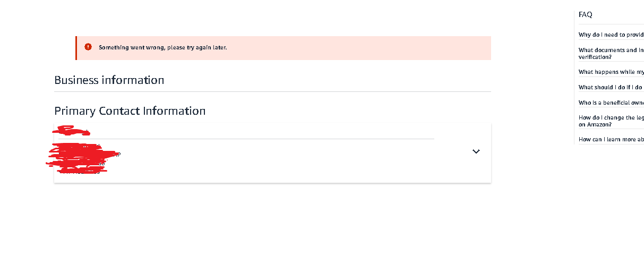Image resolution: width=644 pixels, height=280 pixels.
Task: Open FAQ about documents for verification
Action: pyautogui.click(x=611, y=53)
